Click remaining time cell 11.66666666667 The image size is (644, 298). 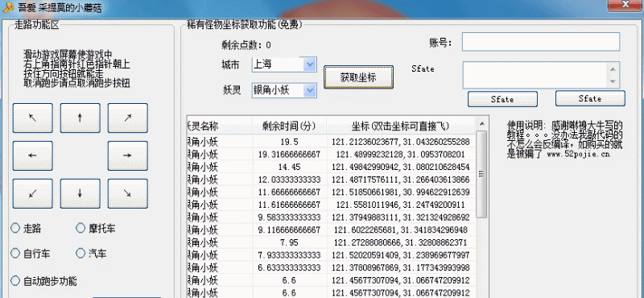coord(290,192)
